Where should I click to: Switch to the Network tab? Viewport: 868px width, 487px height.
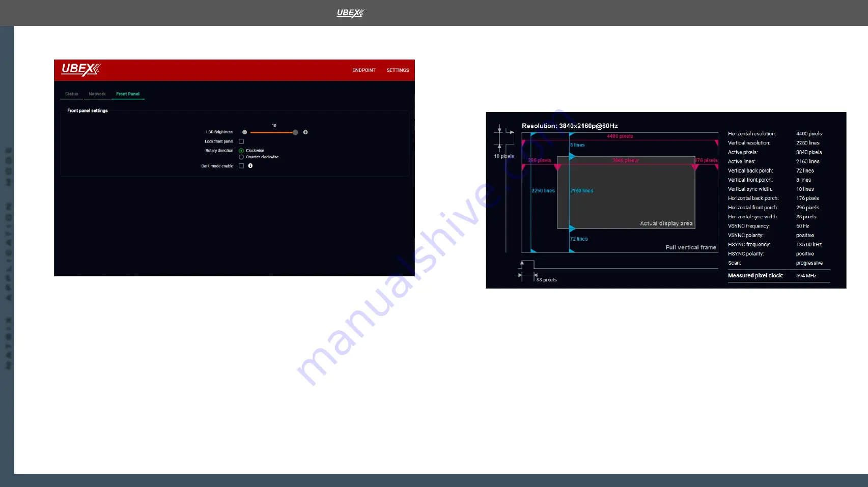[97, 94]
